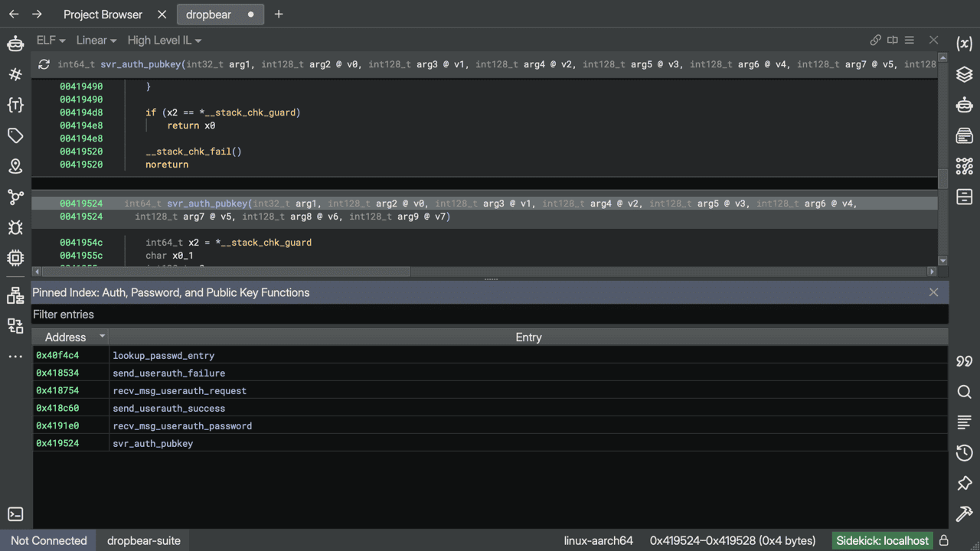Open the Linear layout dropdown
The image size is (980, 551).
(x=96, y=41)
